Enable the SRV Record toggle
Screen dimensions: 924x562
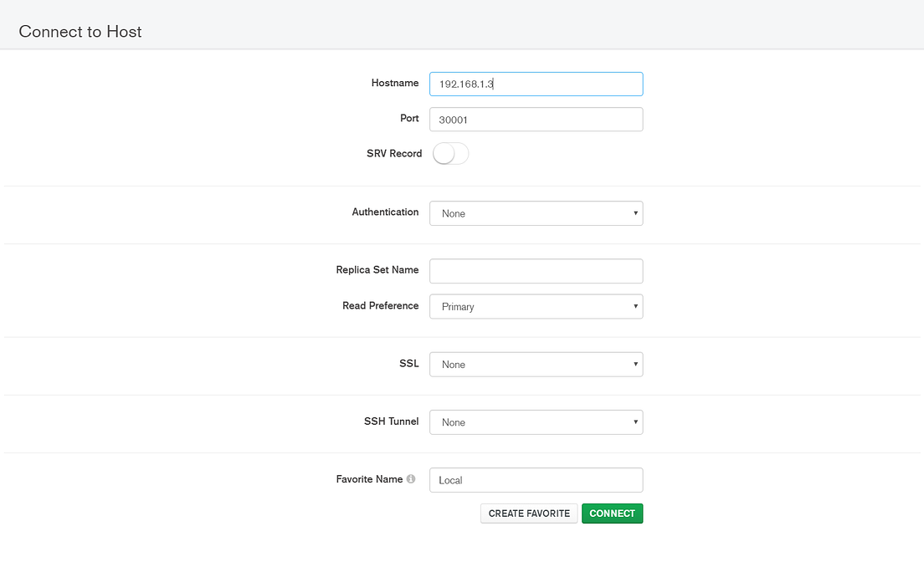coord(450,153)
